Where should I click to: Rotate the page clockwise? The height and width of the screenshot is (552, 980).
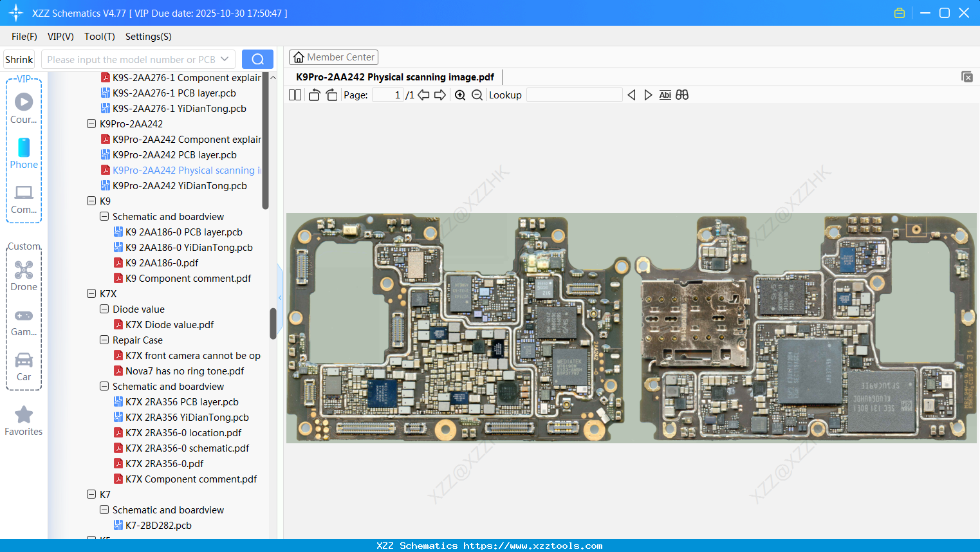[x=331, y=95]
